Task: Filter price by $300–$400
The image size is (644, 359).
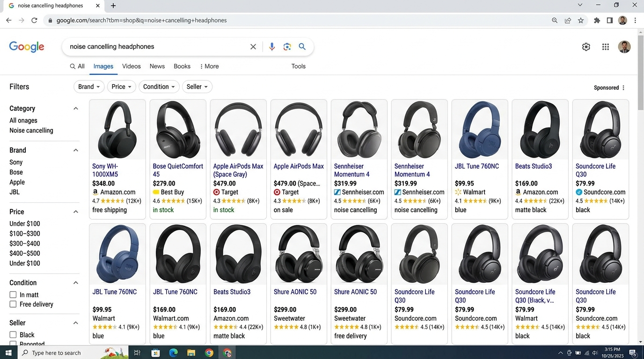Action: (25, 244)
